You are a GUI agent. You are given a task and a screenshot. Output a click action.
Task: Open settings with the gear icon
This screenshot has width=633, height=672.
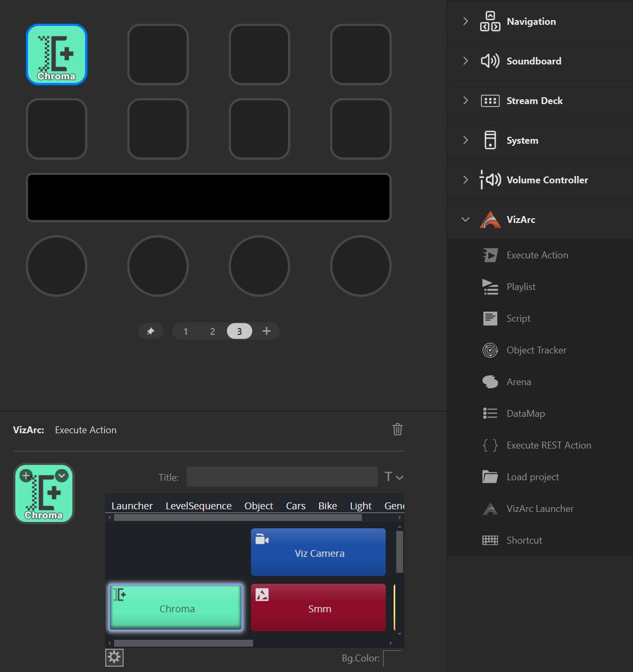pos(114,657)
